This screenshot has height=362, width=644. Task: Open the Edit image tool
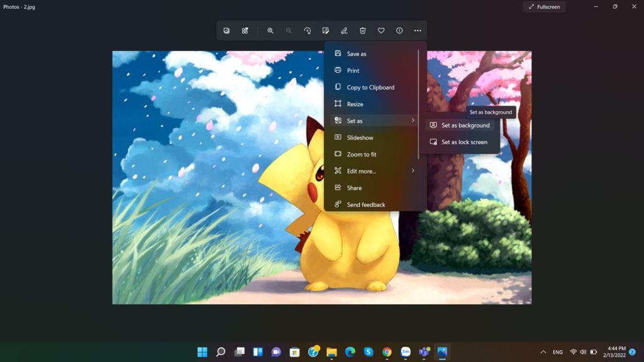click(x=326, y=31)
